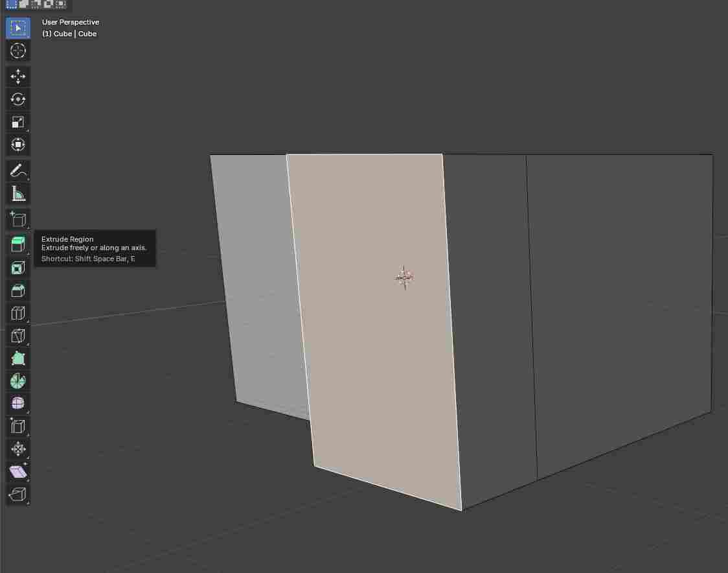
Task: Activate the Loop Cut tool
Action: [18, 313]
